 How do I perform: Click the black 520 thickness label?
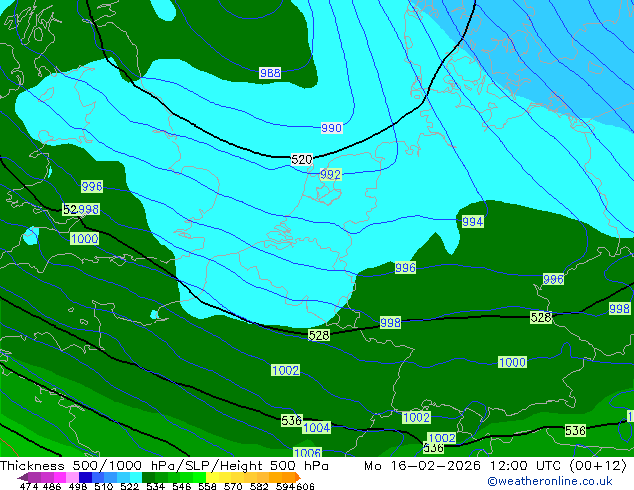coord(302,160)
